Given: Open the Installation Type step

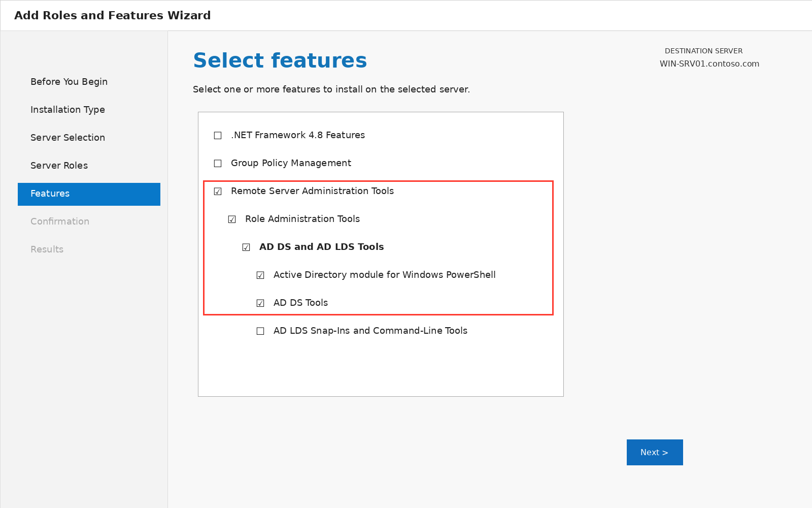Looking at the screenshot, I should 67,110.
